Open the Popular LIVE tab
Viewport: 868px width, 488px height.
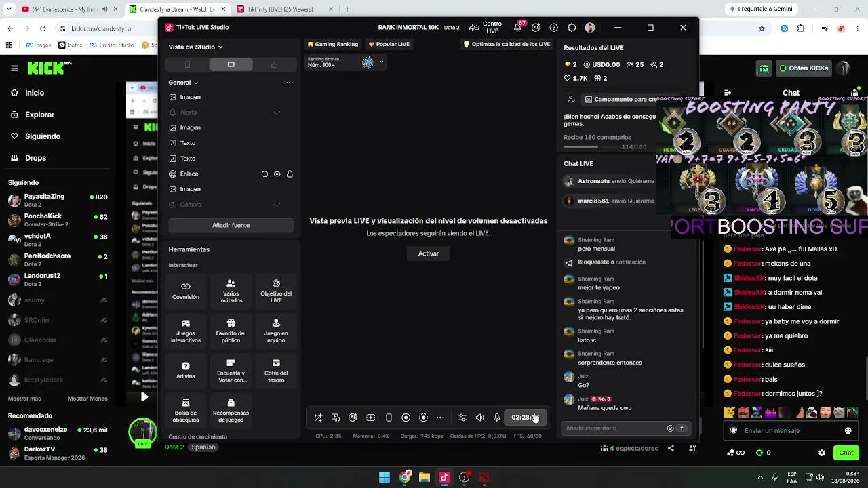click(389, 44)
